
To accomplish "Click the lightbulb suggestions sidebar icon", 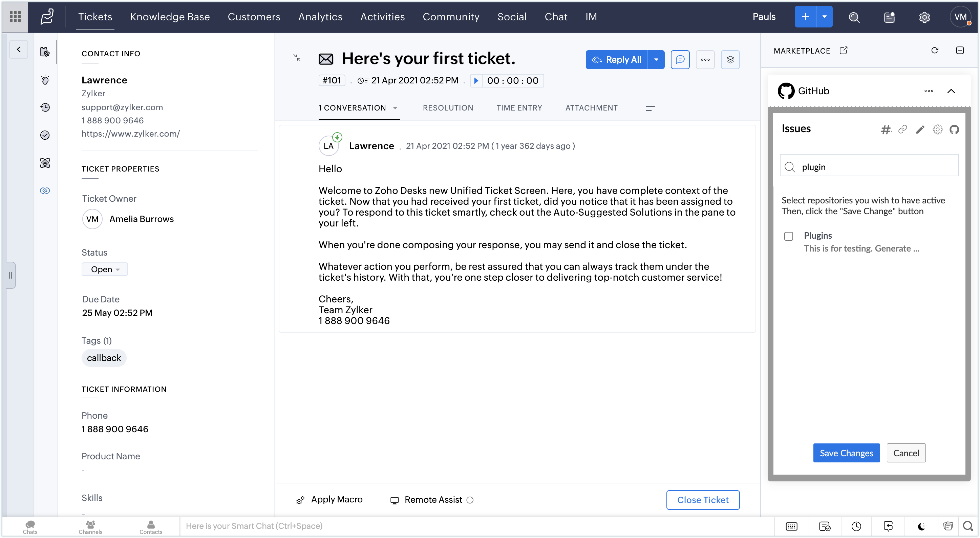I will click(x=45, y=80).
